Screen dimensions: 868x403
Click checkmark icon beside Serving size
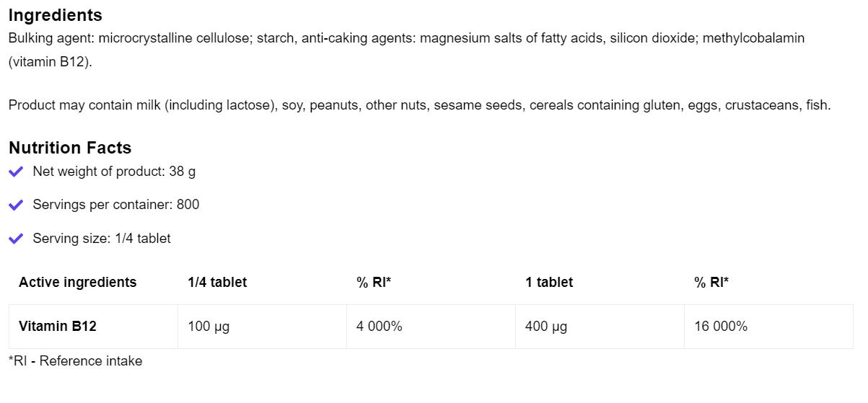coord(16,238)
